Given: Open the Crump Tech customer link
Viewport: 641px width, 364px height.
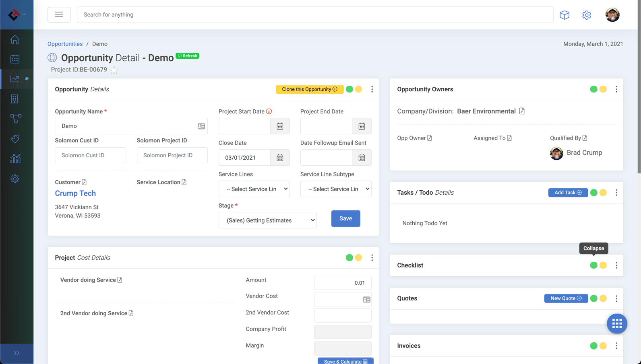Looking at the screenshot, I should [x=75, y=193].
